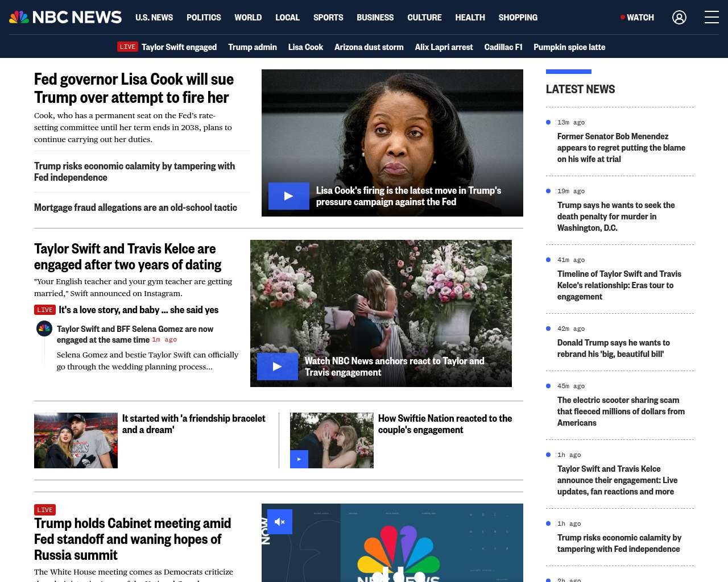Play the NBC anchors react video

point(278,367)
